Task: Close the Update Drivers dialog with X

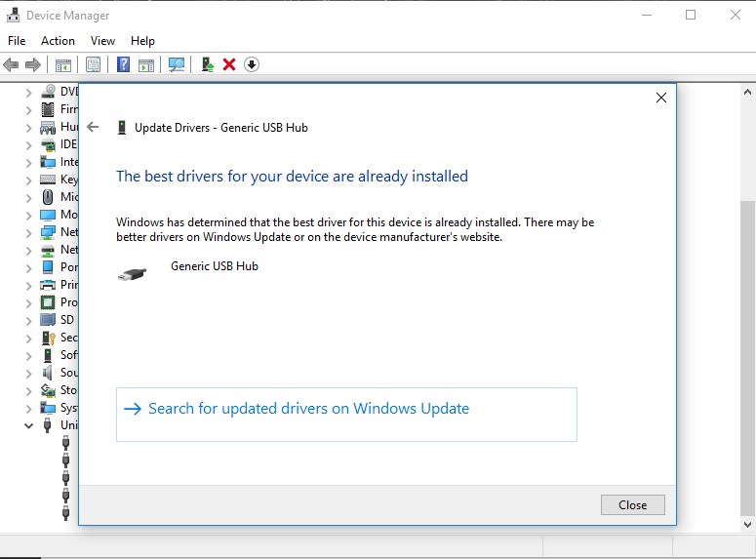Action: tap(661, 98)
